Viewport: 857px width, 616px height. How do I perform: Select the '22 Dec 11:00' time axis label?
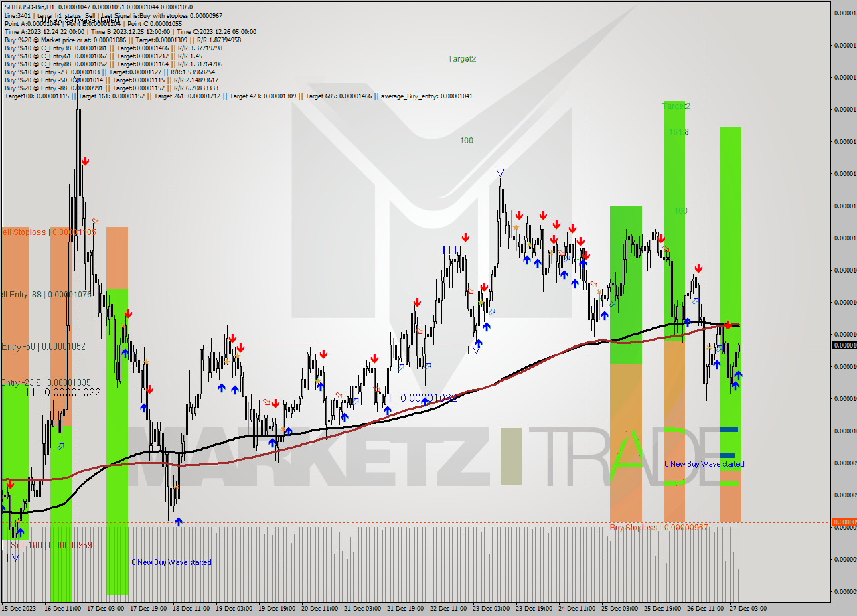click(x=448, y=609)
